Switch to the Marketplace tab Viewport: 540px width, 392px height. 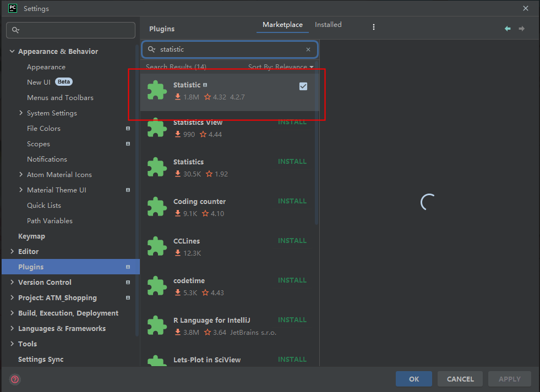[x=282, y=25]
